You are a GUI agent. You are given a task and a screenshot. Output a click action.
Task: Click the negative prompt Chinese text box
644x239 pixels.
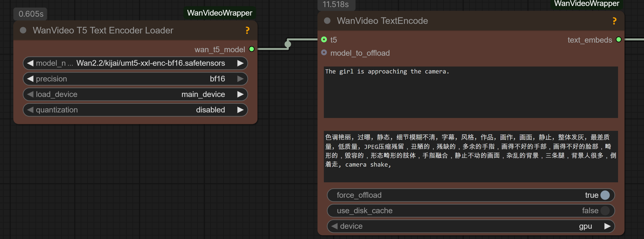tap(471, 157)
